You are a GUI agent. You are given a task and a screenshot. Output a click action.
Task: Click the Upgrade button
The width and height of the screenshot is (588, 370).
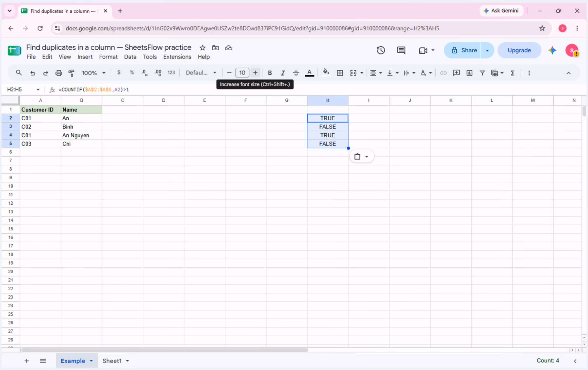[x=519, y=50]
